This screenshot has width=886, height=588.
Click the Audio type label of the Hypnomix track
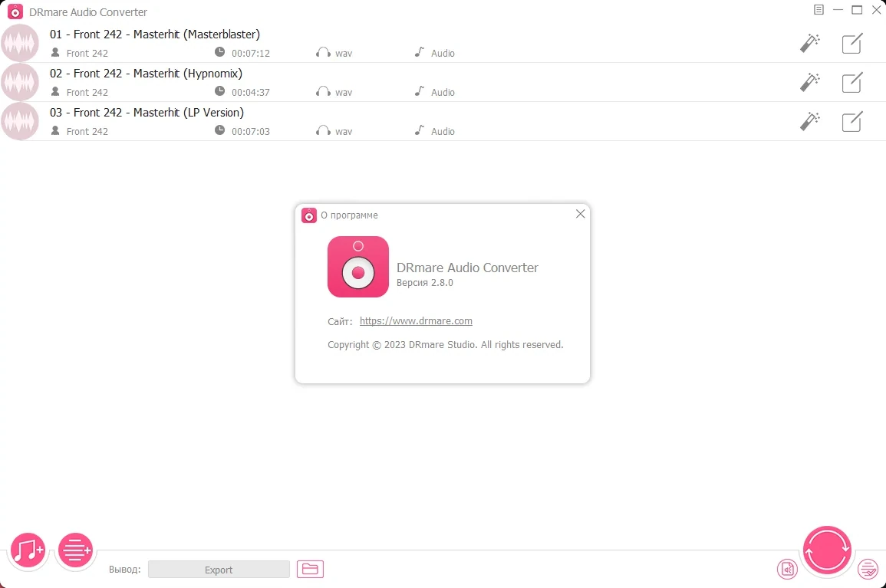pos(443,92)
